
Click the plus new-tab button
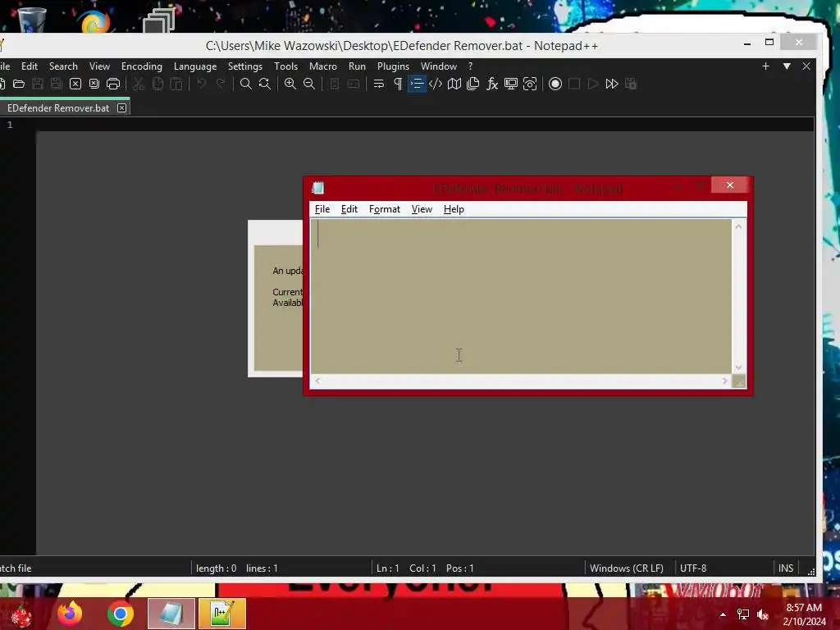click(765, 66)
